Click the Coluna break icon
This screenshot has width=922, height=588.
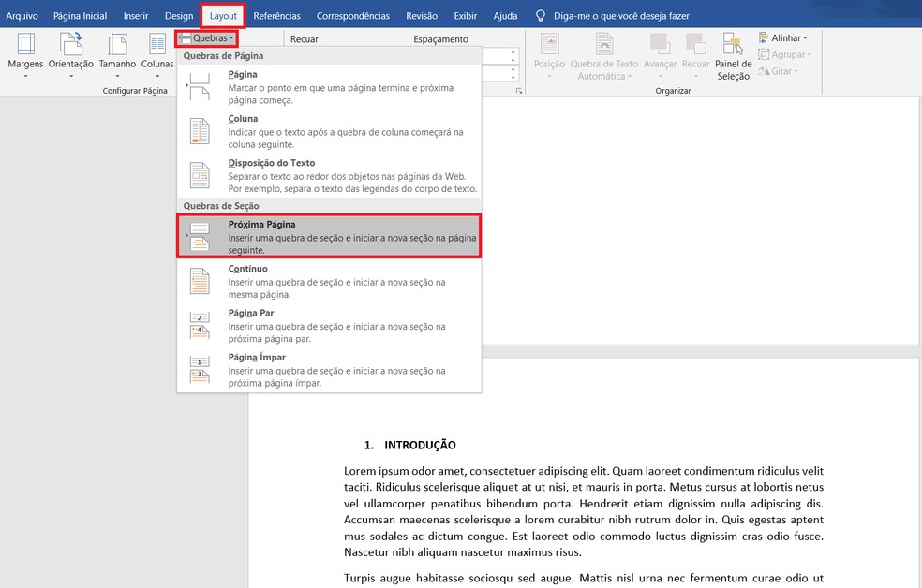pyautogui.click(x=200, y=131)
